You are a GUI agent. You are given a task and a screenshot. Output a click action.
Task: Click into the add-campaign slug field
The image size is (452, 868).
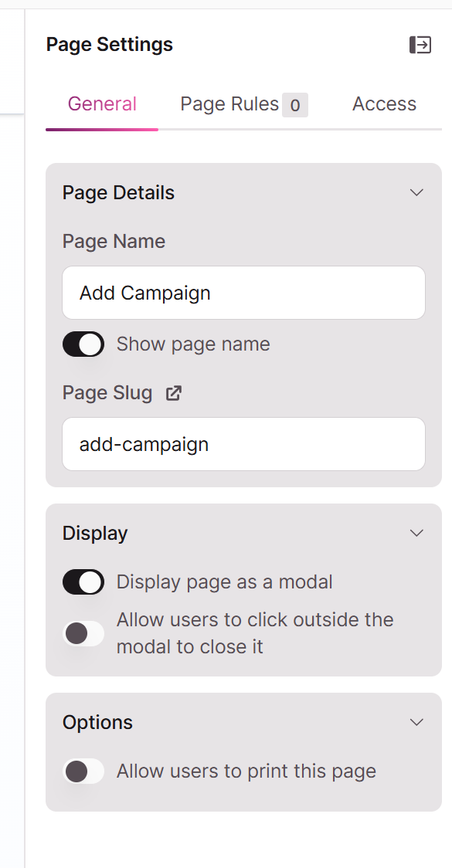tap(243, 445)
